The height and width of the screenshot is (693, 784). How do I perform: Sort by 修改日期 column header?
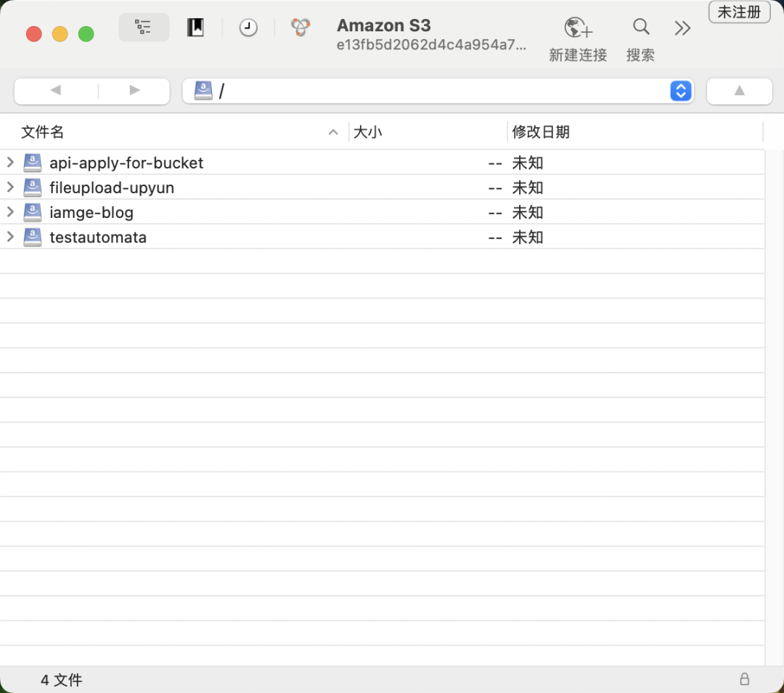[541, 132]
